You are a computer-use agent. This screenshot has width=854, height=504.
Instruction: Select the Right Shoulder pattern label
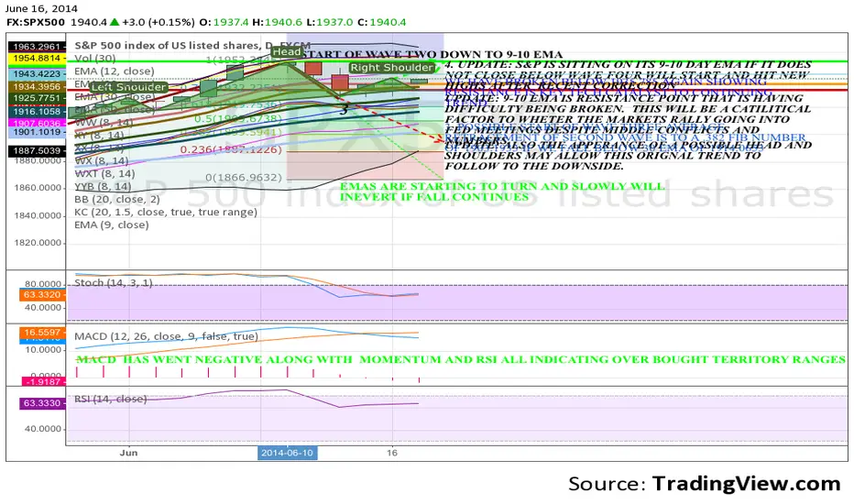point(391,68)
